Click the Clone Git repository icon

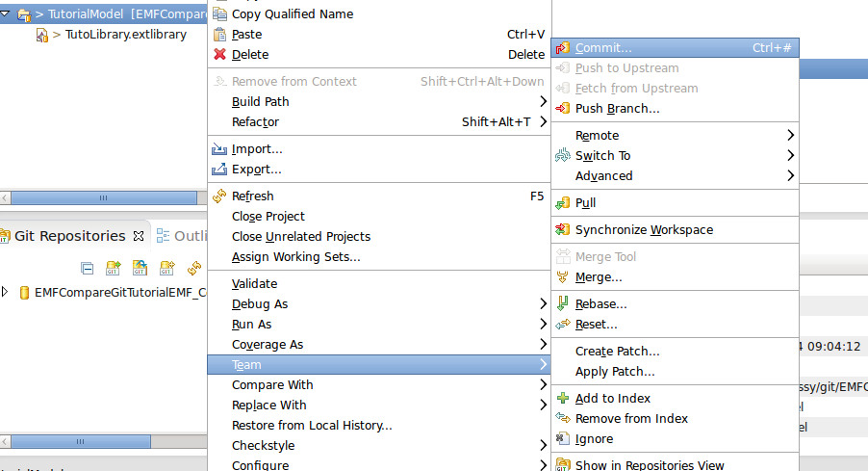[x=140, y=268]
